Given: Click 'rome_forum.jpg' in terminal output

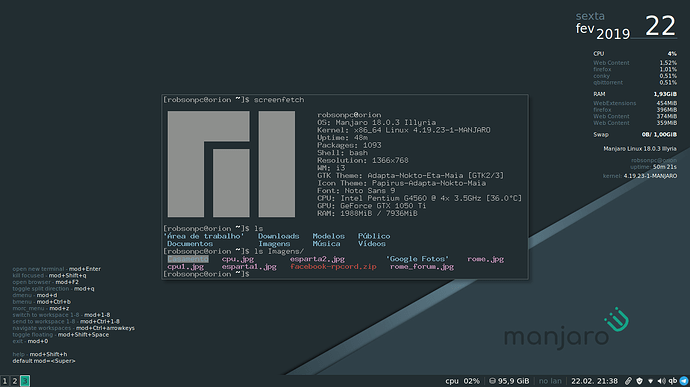Looking at the screenshot, I should [422, 266].
